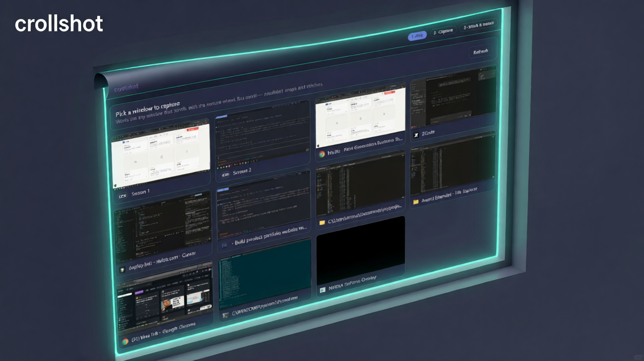Pick the deploy.bat Cursor window preview
644x361 pixels.
point(162,229)
